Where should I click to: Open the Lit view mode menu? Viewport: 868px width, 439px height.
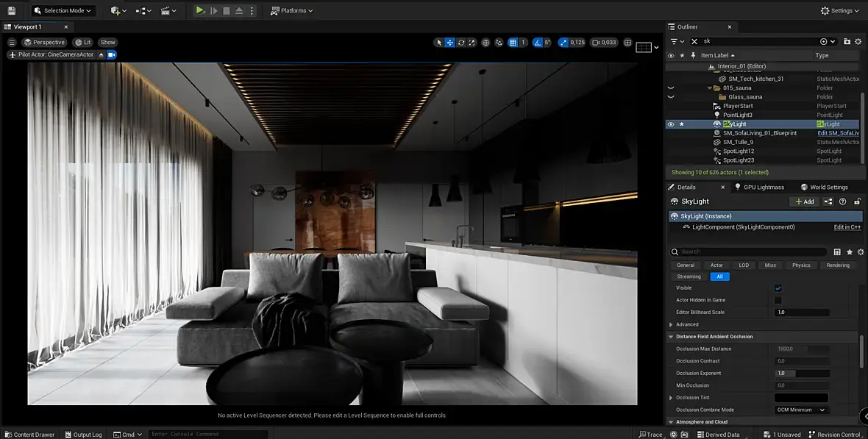tap(83, 42)
